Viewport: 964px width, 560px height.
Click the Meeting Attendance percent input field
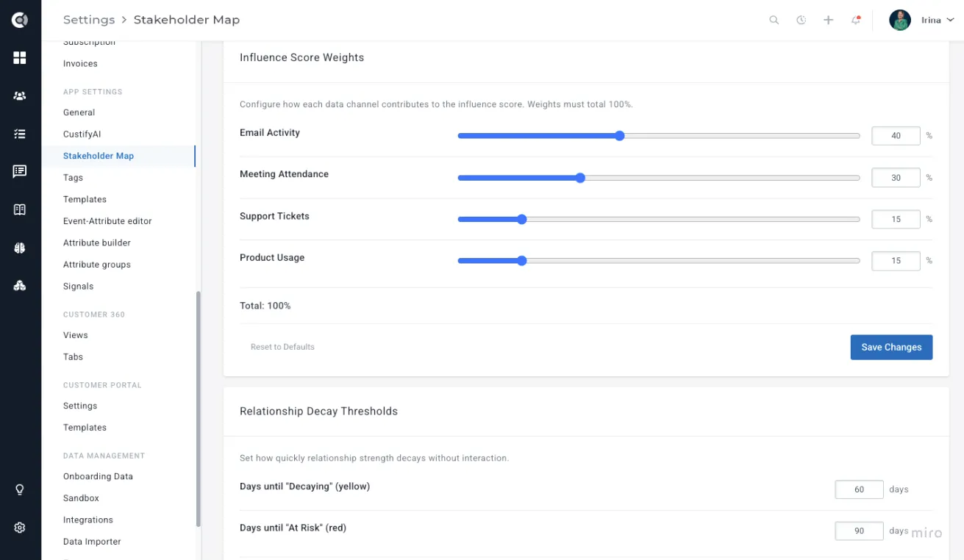(x=896, y=178)
